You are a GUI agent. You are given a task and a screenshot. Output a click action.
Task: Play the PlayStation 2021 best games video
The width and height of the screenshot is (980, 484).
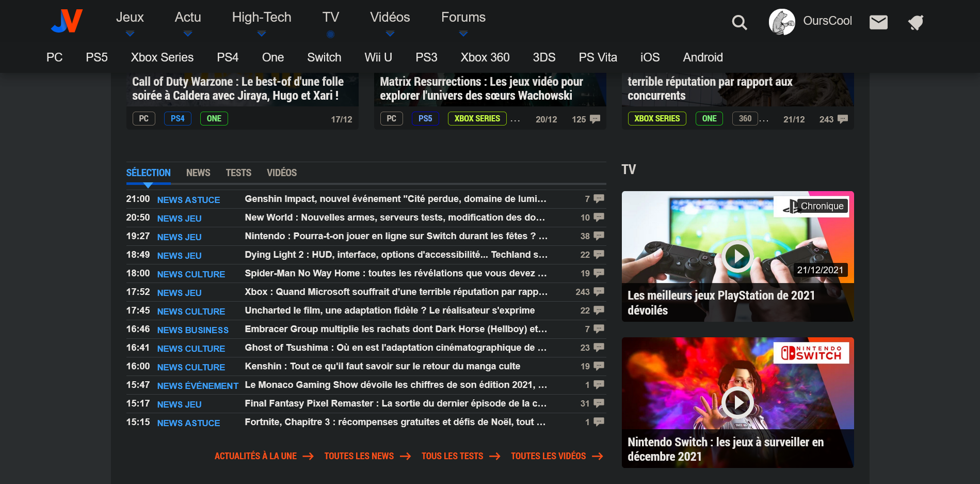737,256
